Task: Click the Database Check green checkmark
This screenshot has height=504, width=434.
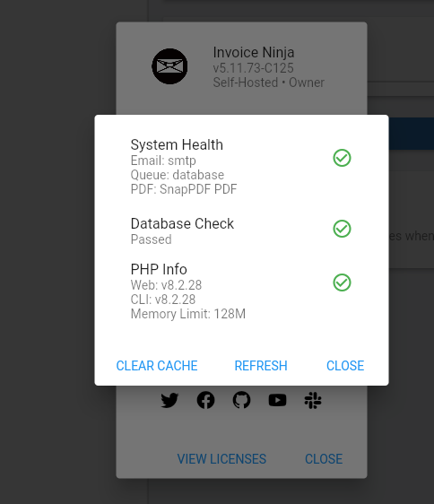Action: pyautogui.click(x=342, y=229)
